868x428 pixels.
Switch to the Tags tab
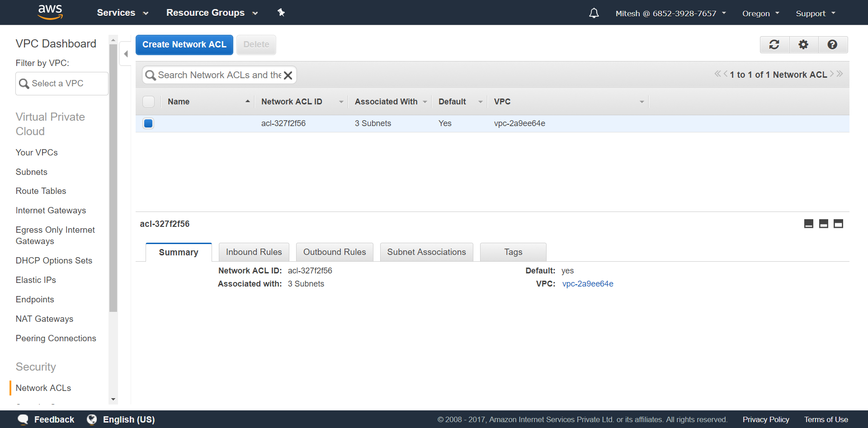tap(513, 252)
